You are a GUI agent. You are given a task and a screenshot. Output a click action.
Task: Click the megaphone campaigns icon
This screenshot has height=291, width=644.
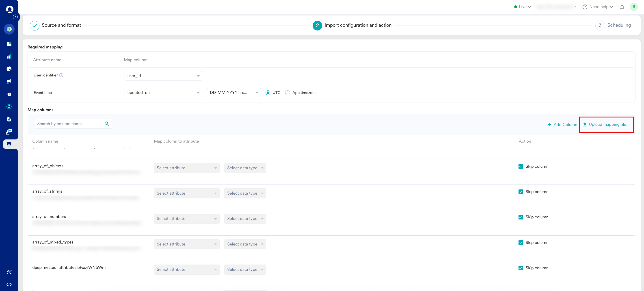click(9, 81)
